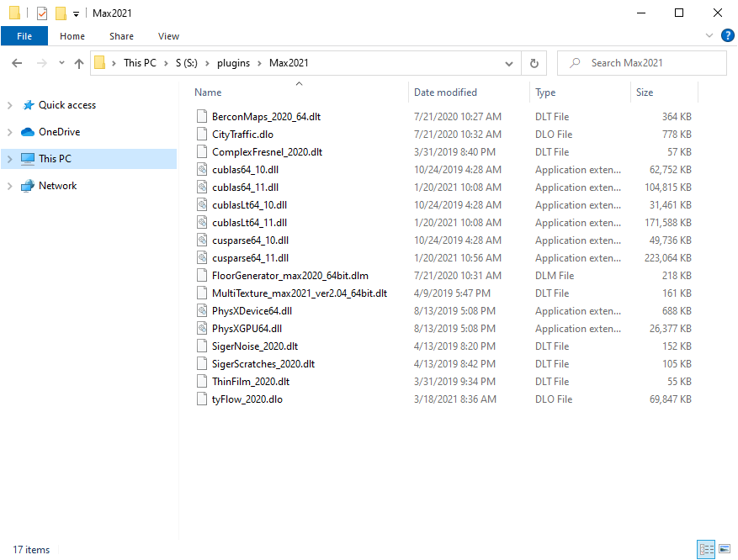This screenshot has height=560, width=738.
Task: Click Max2021 breadcrumb in address bar
Action: pos(289,63)
